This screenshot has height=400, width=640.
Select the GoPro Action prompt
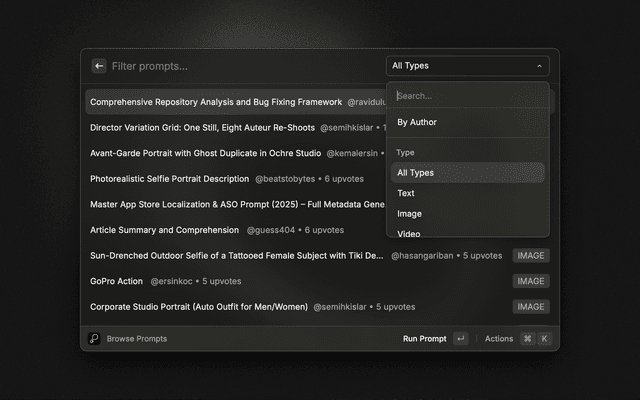(116, 281)
